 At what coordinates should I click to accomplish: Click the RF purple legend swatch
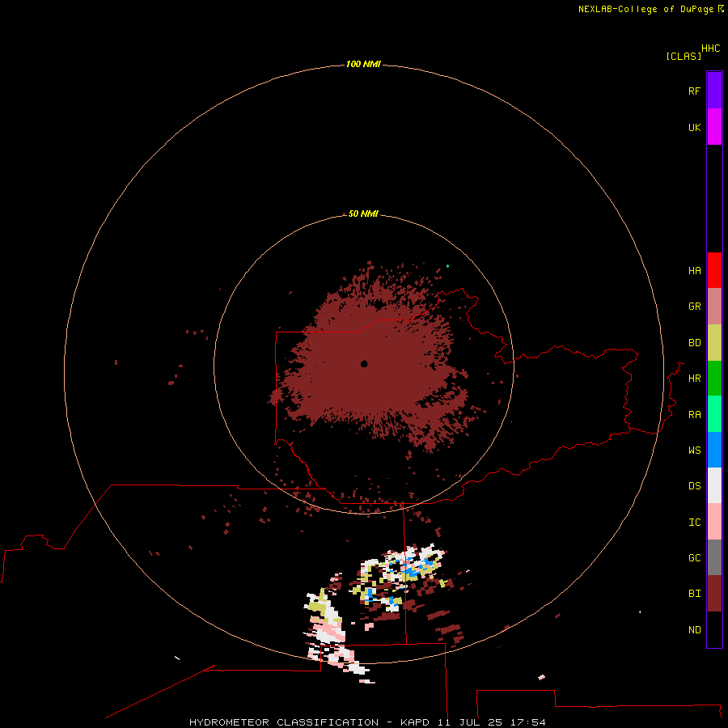click(x=714, y=91)
